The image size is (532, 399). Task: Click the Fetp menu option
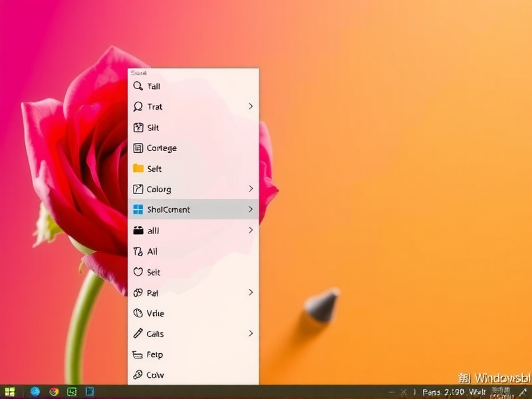click(155, 354)
